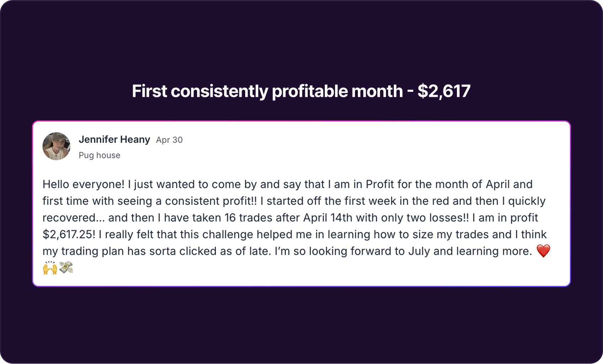Click "Hello everyone!" at the post start
The height and width of the screenshot is (364, 603).
tap(84, 184)
